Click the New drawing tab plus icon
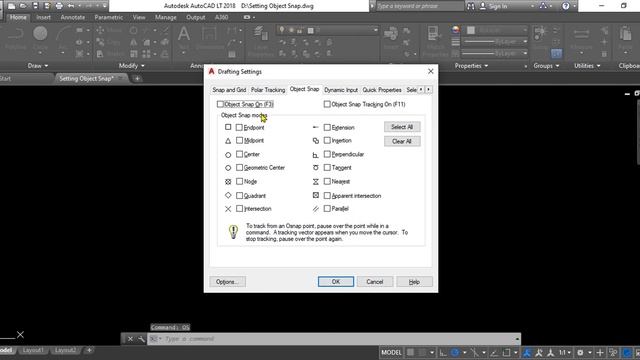 pyautogui.click(x=137, y=78)
